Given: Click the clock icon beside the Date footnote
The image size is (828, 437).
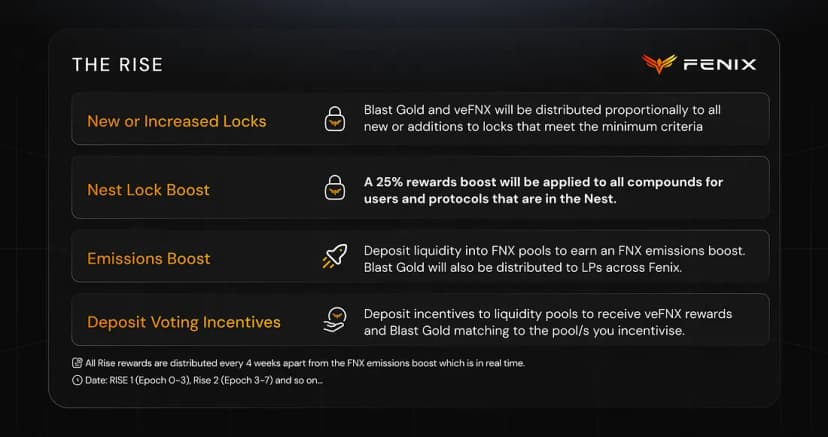Looking at the screenshot, I should (77, 381).
